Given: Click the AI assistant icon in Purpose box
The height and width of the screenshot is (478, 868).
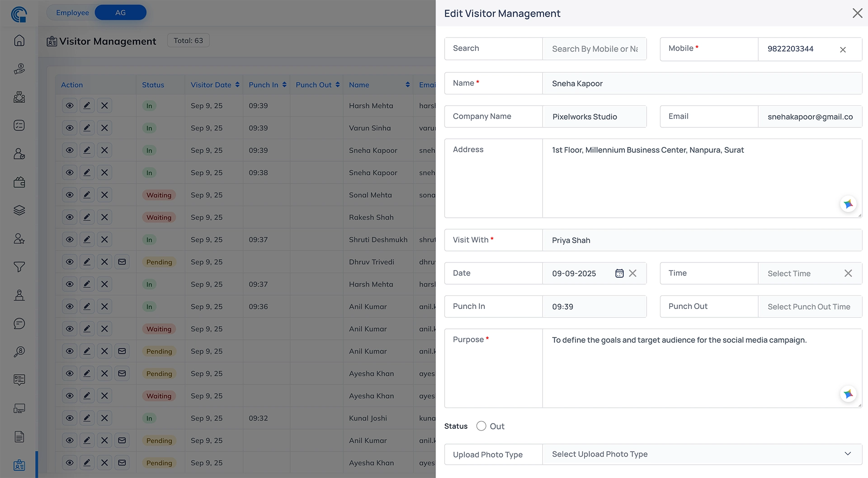Looking at the screenshot, I should point(848,394).
